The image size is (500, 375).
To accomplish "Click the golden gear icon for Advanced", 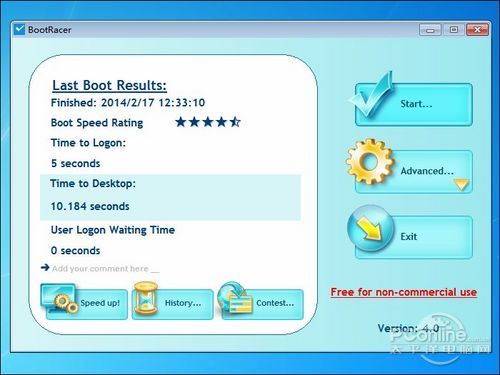I will [x=370, y=161].
